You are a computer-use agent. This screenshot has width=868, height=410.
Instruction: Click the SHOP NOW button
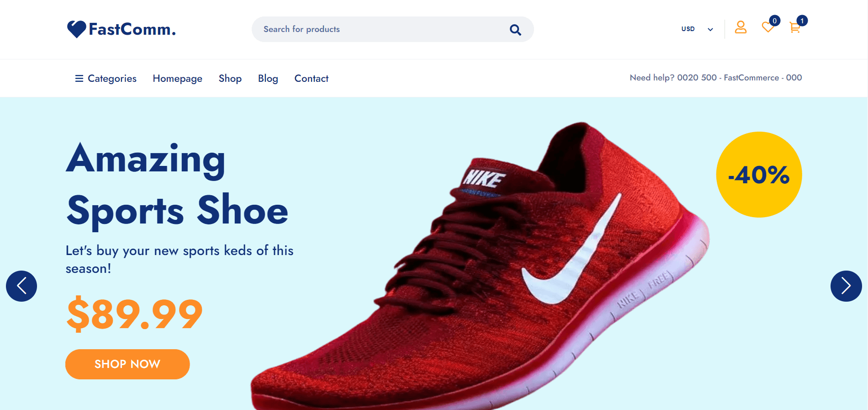tap(127, 364)
